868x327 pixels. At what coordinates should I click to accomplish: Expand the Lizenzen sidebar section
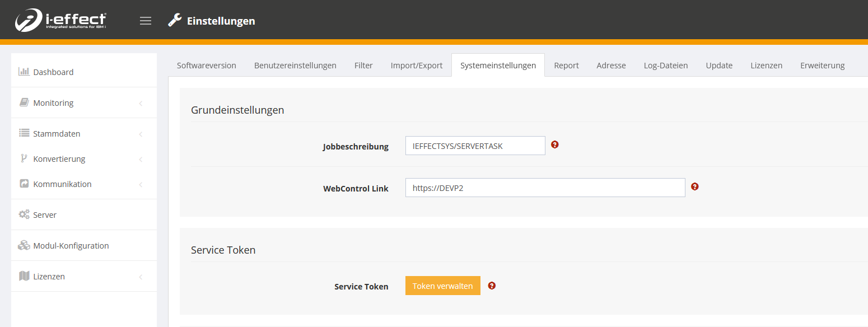pyautogui.click(x=49, y=277)
